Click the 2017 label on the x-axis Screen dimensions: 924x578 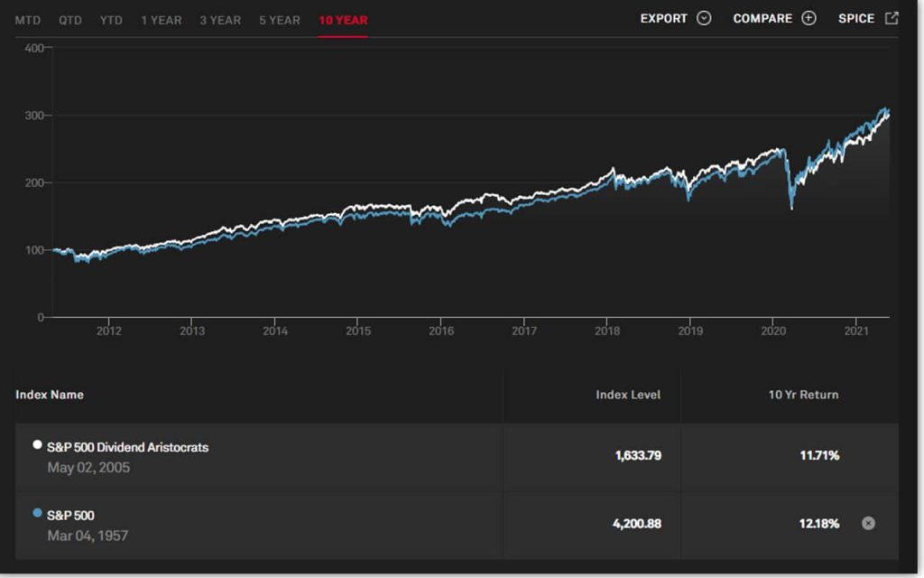[x=524, y=331]
